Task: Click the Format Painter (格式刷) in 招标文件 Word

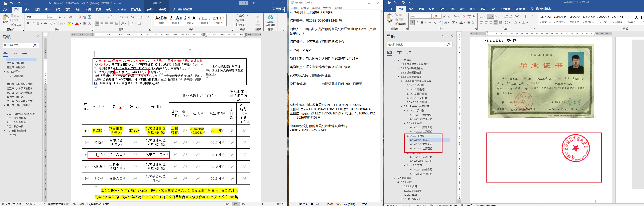Action: [16, 25]
